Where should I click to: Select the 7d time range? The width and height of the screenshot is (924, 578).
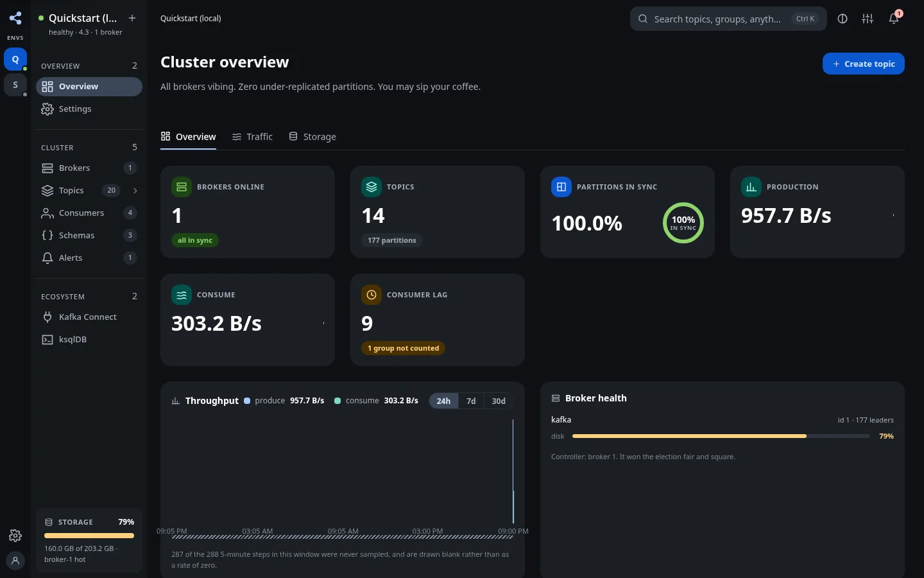[471, 401]
